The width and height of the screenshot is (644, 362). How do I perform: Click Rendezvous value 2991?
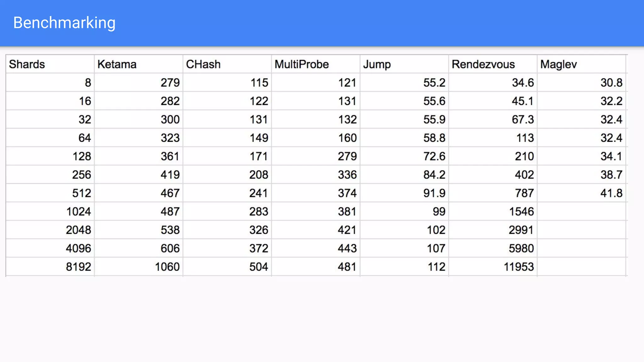coord(493,230)
